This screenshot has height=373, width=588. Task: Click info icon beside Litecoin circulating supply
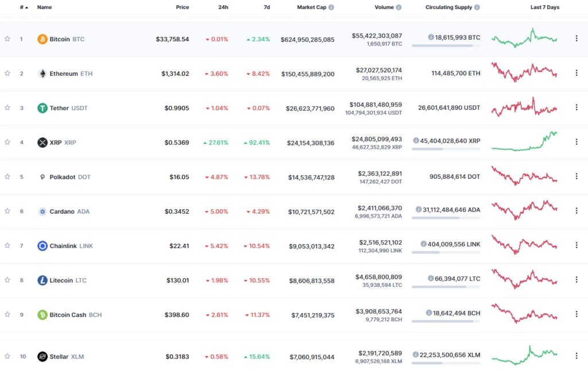[x=431, y=278]
